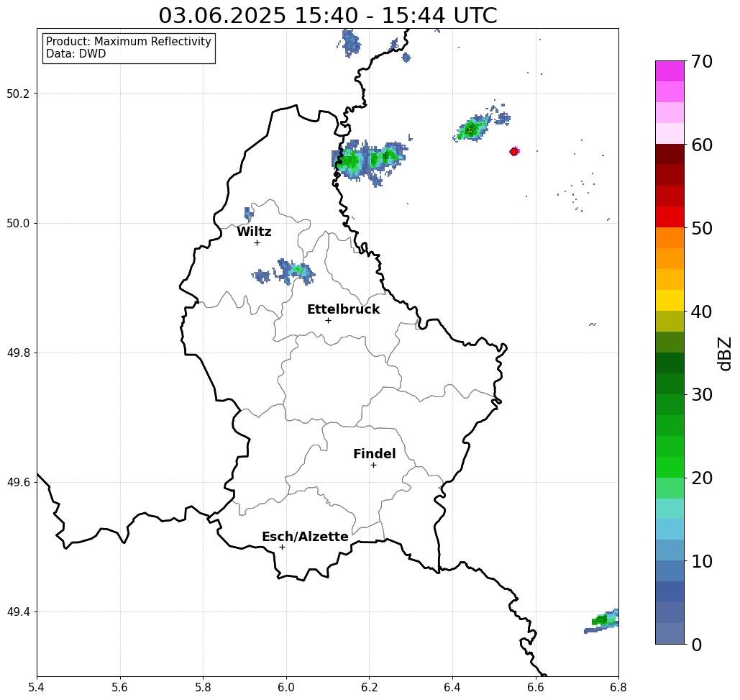Click latitude axis label 49.8
740x700 pixels.
(x=18, y=353)
